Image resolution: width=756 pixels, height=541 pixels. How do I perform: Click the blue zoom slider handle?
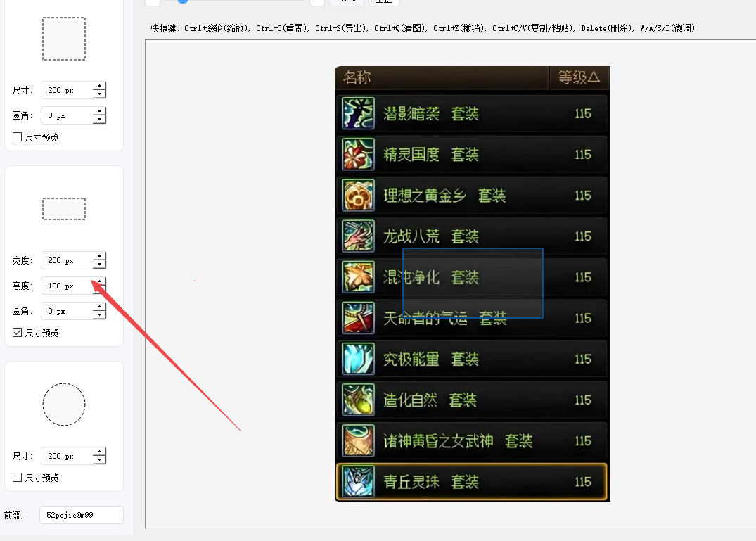(183, 1)
